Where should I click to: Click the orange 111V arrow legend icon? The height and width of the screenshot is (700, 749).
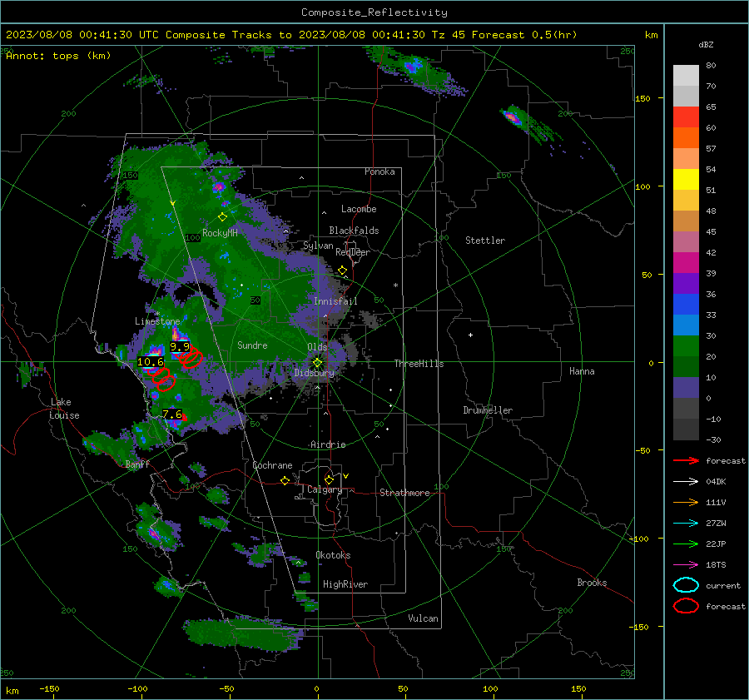pos(686,502)
